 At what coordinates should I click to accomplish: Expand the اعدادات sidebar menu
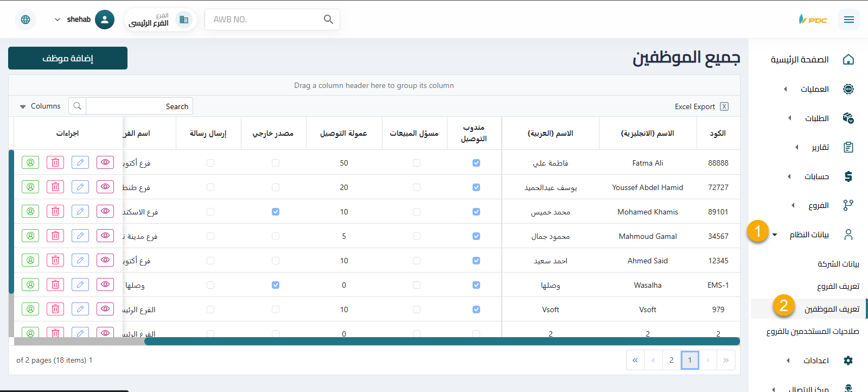pyautogui.click(x=788, y=361)
